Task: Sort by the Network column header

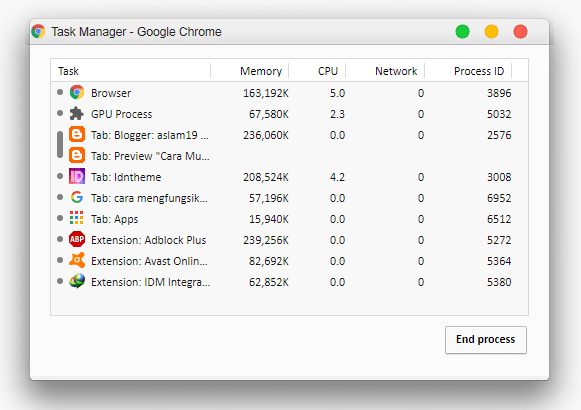Action: (x=396, y=71)
